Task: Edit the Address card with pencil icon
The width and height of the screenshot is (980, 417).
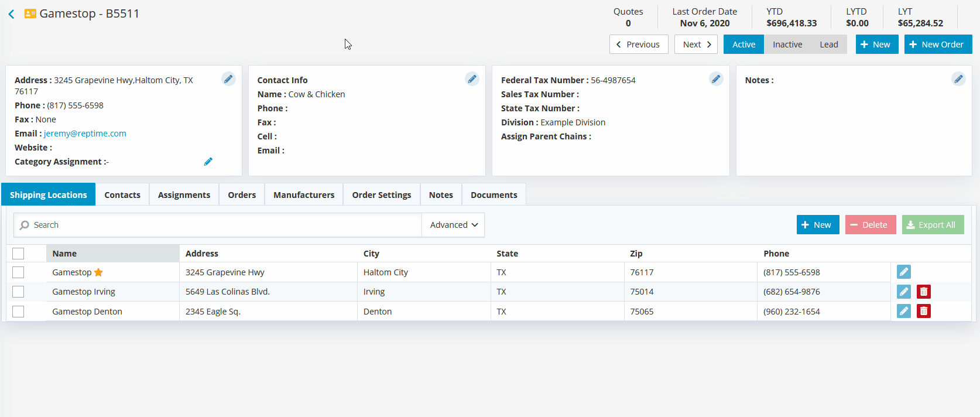Action: coord(228,79)
